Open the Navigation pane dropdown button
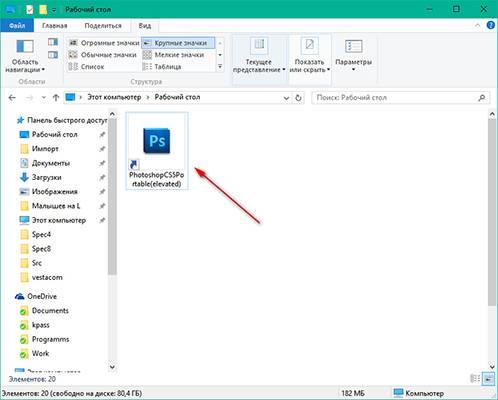Image resolution: width=498 pixels, height=400 pixels. (25, 56)
